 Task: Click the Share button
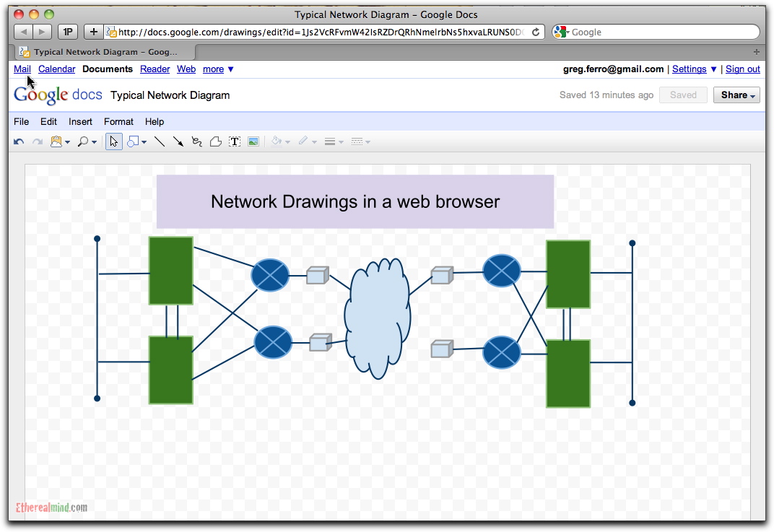click(736, 95)
